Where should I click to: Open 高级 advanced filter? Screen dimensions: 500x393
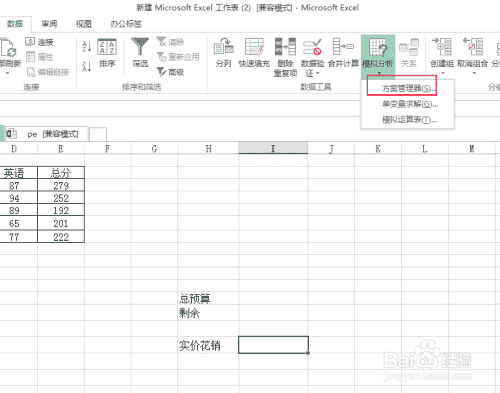[170, 72]
